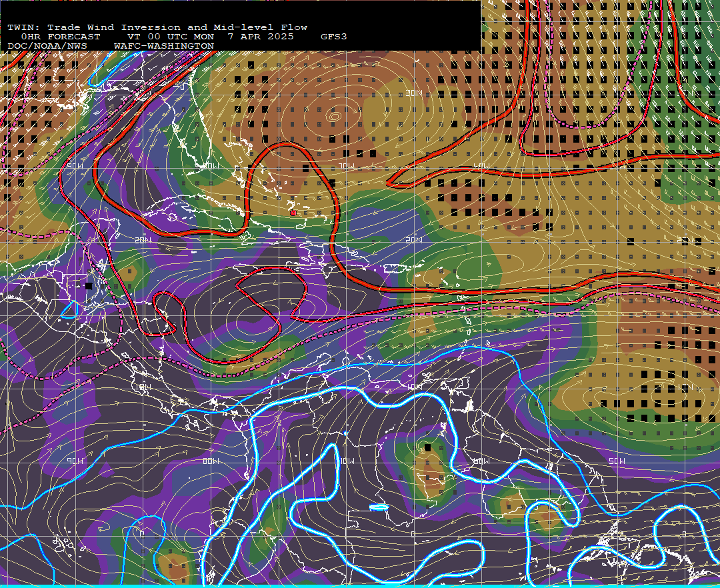Click the '30N' latitude label

(414, 93)
